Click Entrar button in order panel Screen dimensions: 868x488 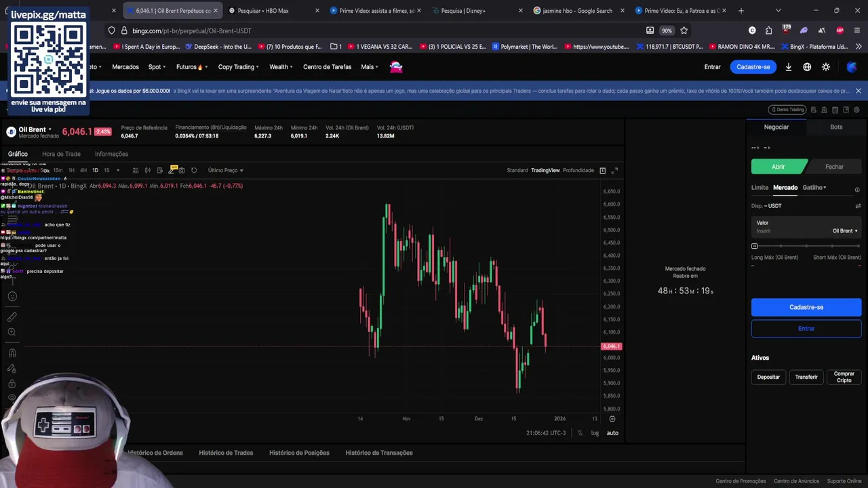(806, 329)
